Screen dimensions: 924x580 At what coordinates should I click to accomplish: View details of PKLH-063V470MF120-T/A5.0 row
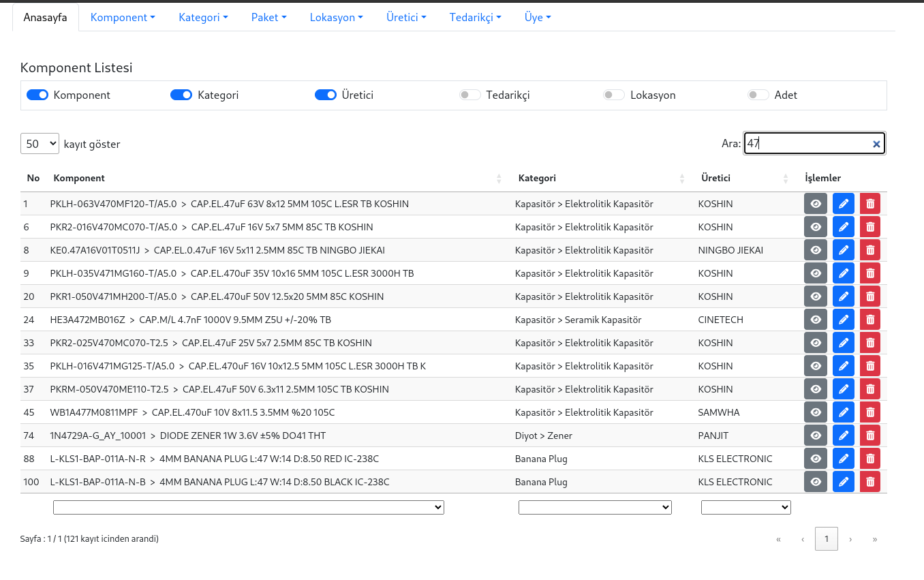(816, 204)
